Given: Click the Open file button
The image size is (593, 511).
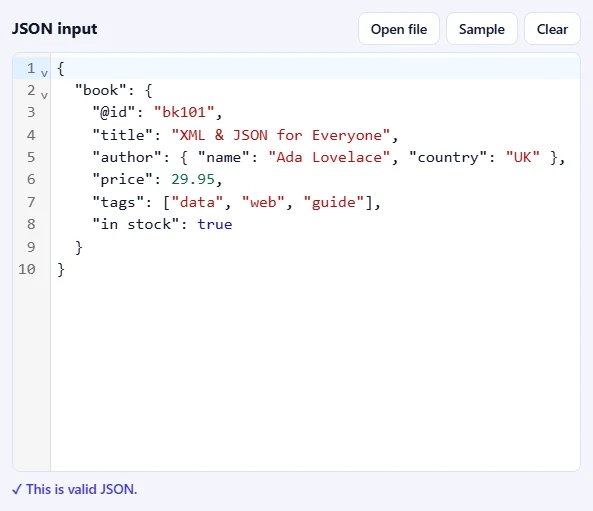Looking at the screenshot, I should coord(399,29).
